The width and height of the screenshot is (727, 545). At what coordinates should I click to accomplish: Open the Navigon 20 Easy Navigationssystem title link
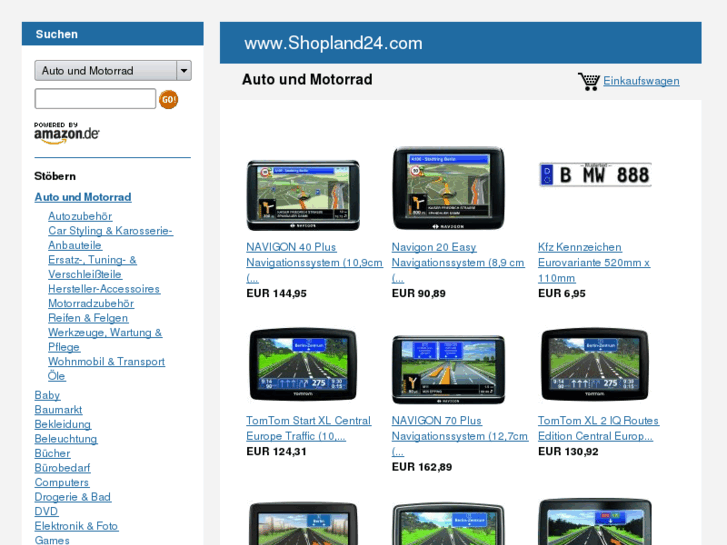tap(458, 263)
